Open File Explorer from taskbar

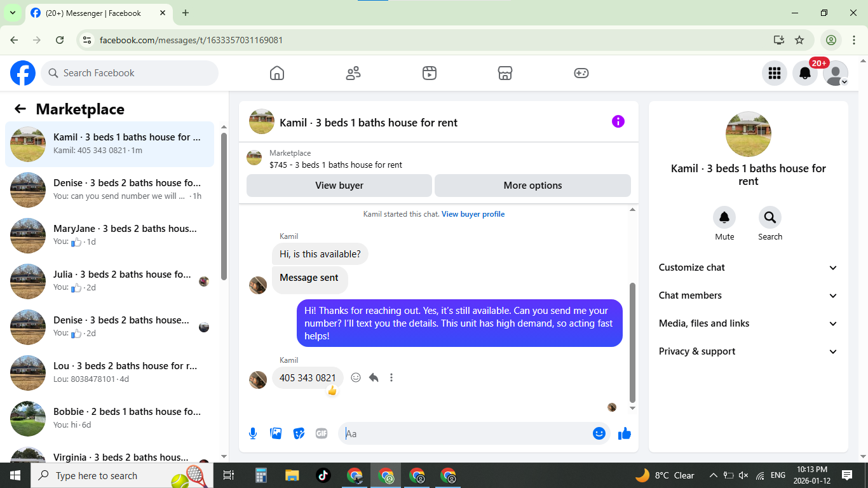click(292, 475)
